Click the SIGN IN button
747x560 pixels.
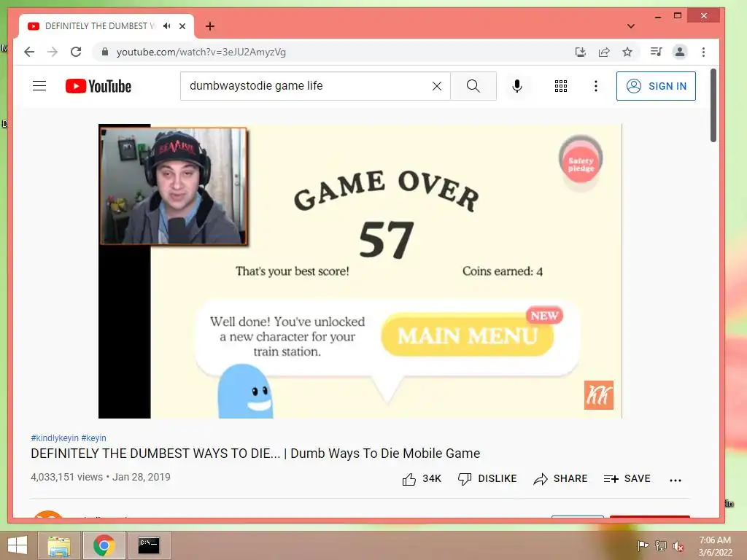click(656, 86)
